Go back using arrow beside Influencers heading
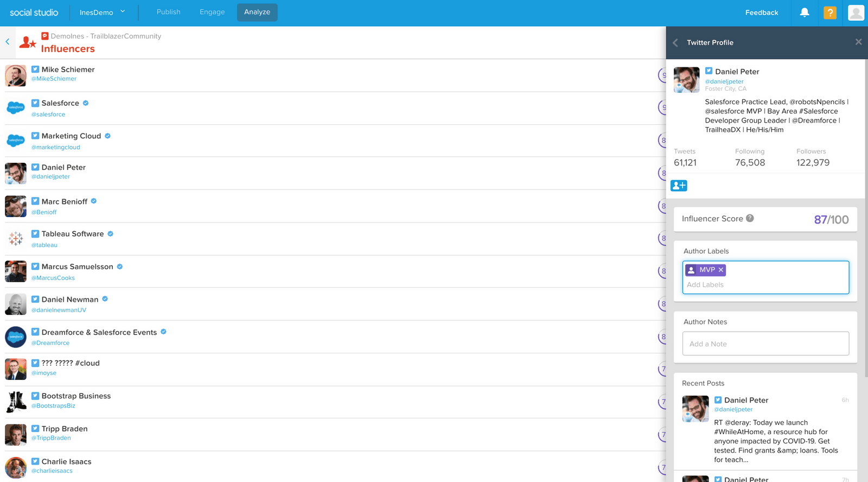 click(8, 42)
